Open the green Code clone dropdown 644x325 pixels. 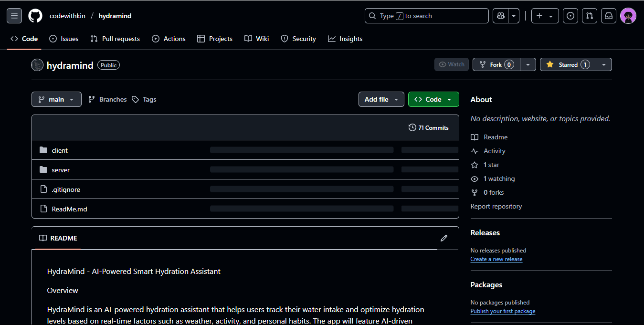pyautogui.click(x=433, y=99)
